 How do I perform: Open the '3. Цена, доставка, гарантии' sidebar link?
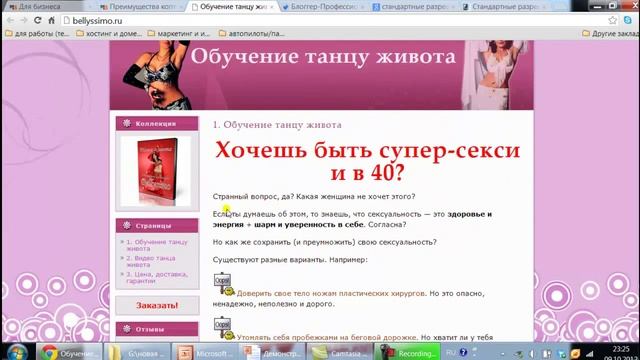(157, 278)
